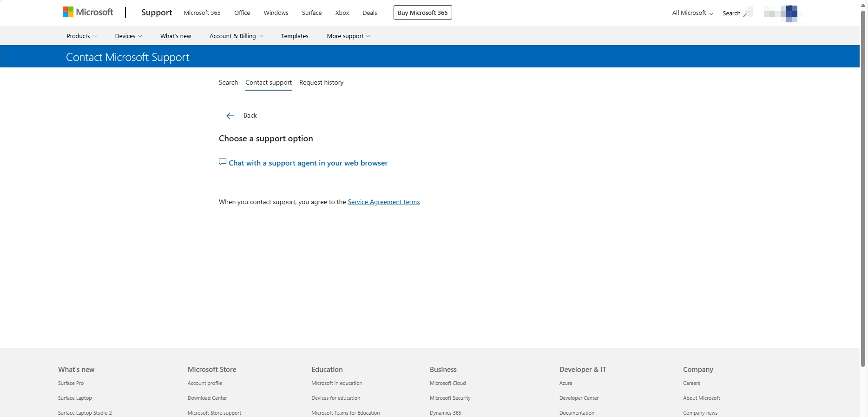The image size is (868, 417).
Task: Click the chat bubble icon
Action: click(x=223, y=162)
